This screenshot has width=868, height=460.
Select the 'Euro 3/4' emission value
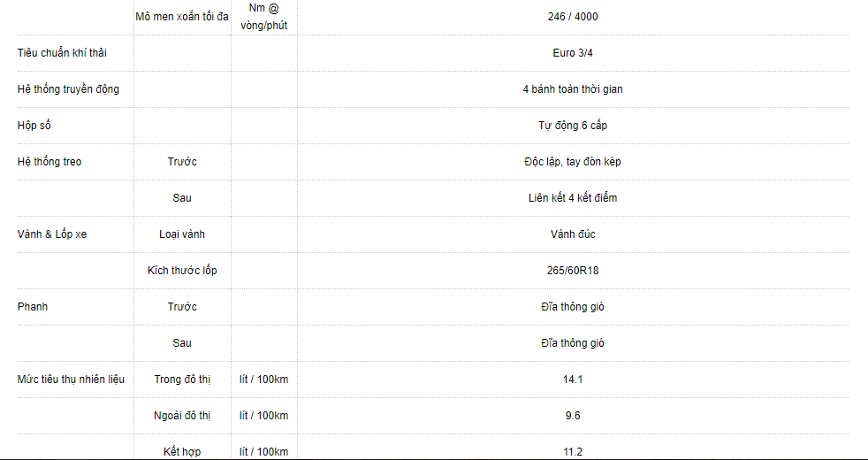(573, 53)
